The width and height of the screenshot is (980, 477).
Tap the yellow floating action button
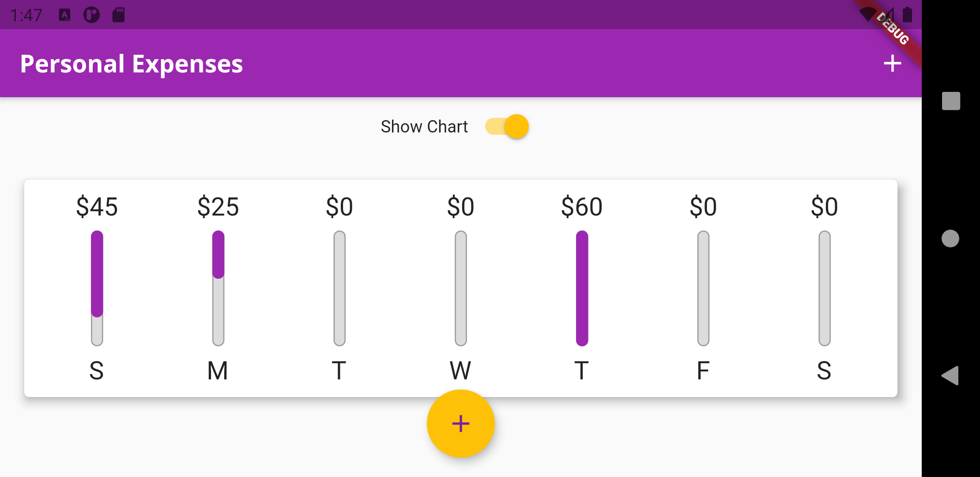(x=460, y=424)
